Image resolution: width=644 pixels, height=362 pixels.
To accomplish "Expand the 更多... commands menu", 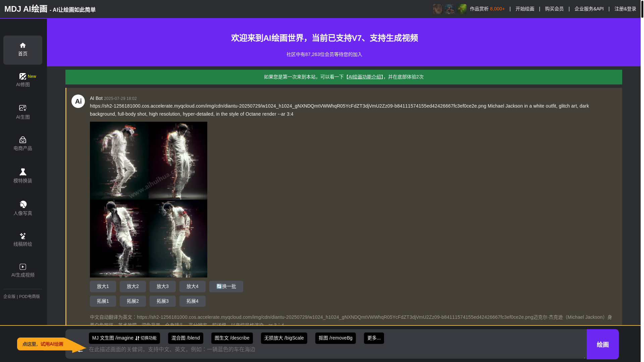I will coord(374,338).
